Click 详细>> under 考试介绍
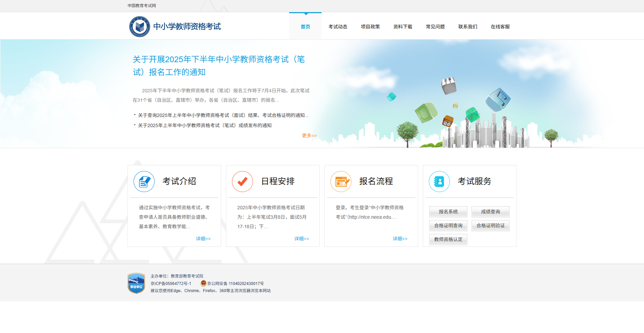This screenshot has height=333, width=644. point(203,238)
